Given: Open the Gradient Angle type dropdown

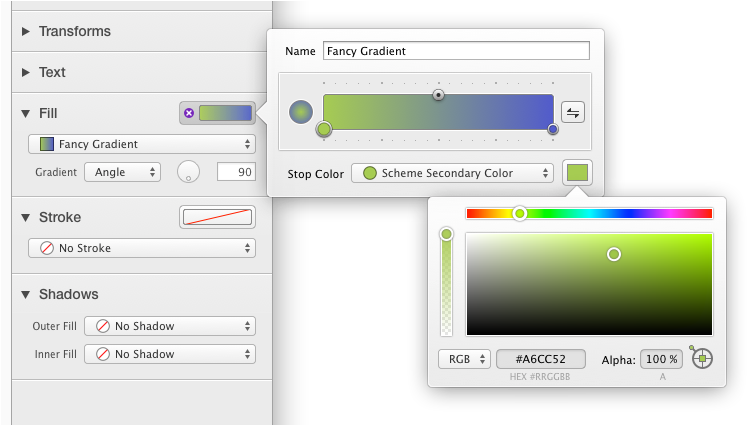Looking at the screenshot, I should 122,172.
